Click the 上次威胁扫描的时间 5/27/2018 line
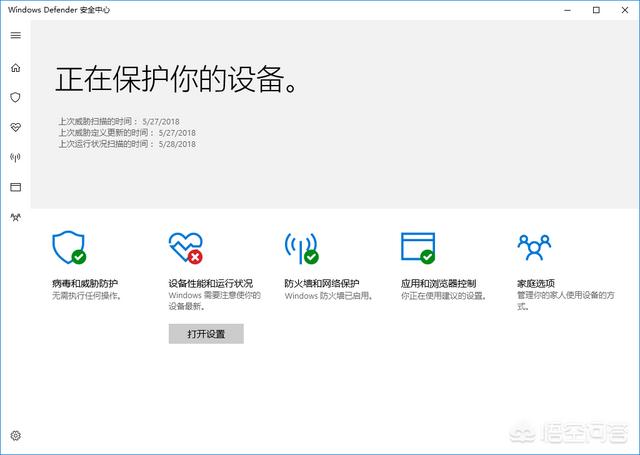640x455 pixels. 119,121
